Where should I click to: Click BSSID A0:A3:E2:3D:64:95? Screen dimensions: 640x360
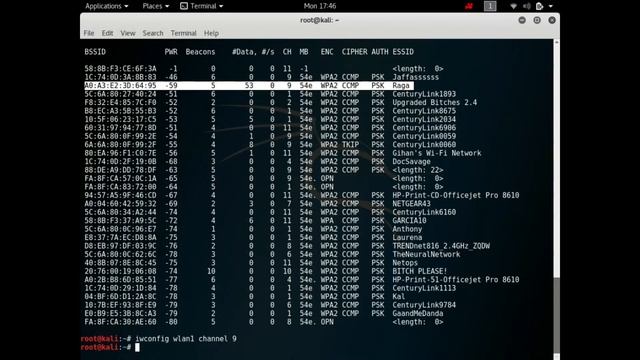120,86
